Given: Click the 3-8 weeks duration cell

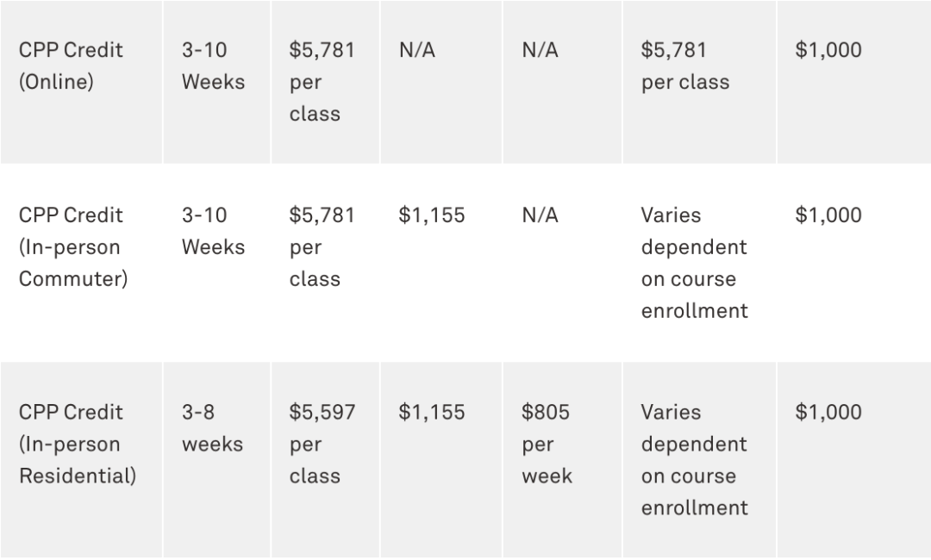Looking at the screenshot, I should [211, 428].
